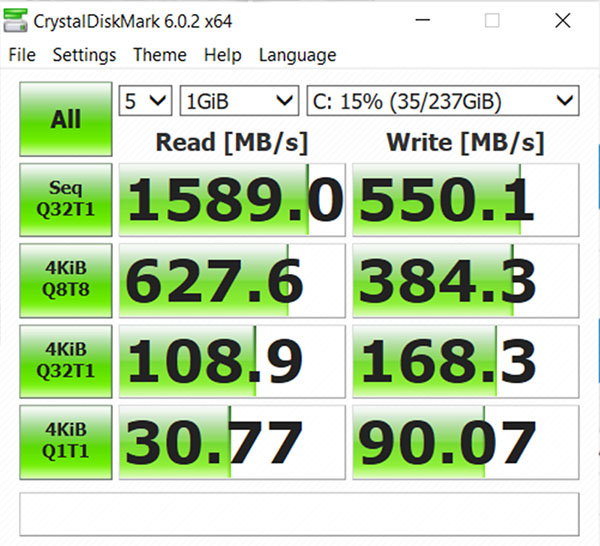Open the File menu
This screenshot has width=600, height=546.
(22, 55)
